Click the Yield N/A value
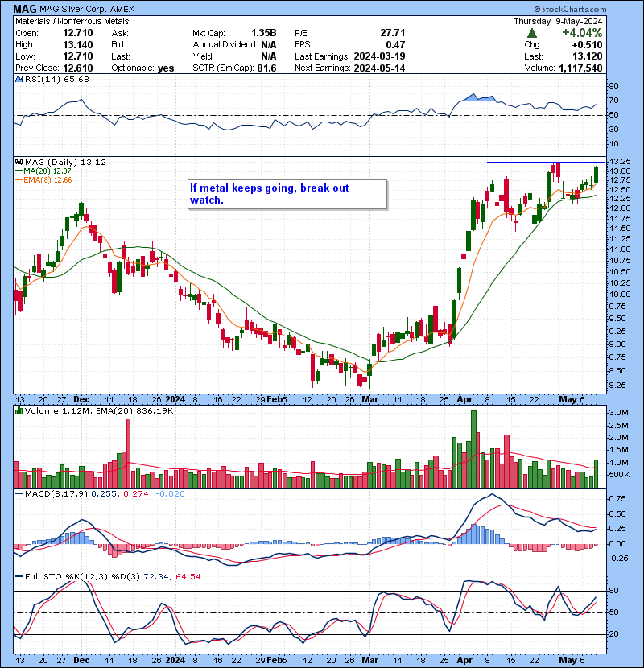The height and width of the screenshot is (668, 644). pyautogui.click(x=269, y=56)
